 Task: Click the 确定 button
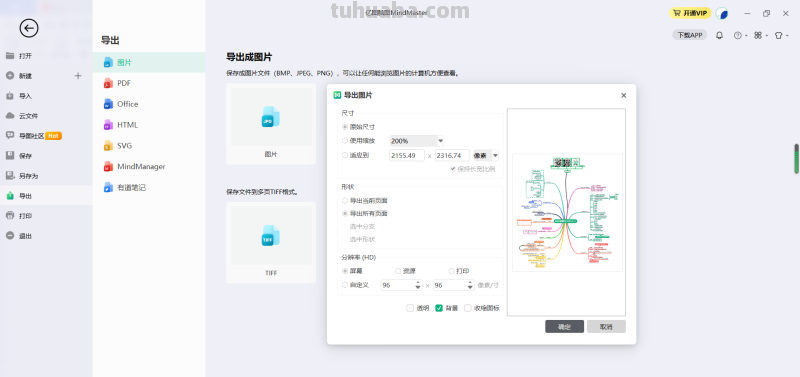pos(564,326)
